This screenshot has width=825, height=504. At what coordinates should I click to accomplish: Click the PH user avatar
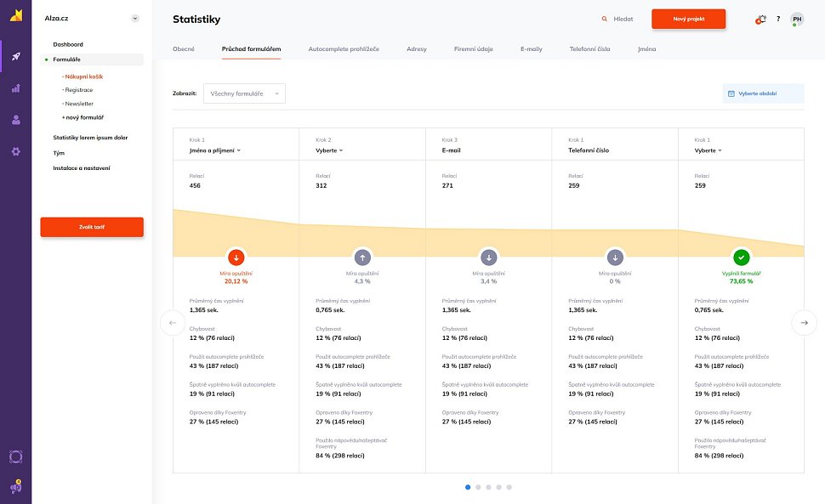coord(797,19)
